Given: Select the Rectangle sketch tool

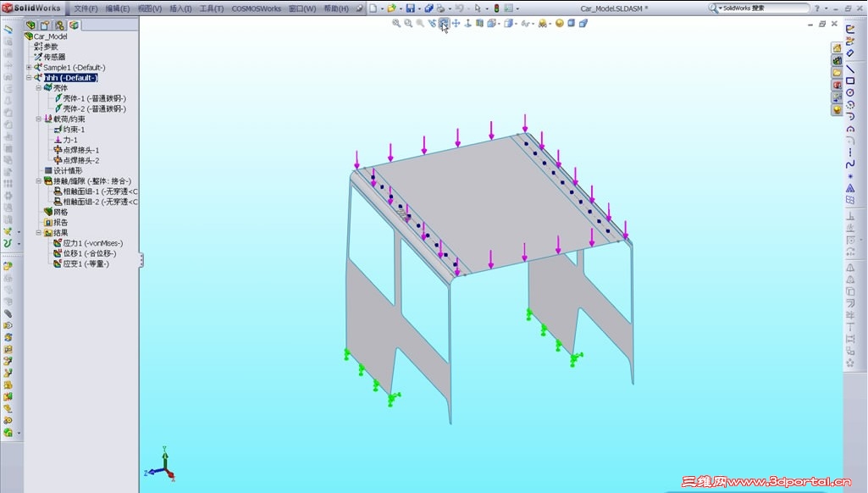Looking at the screenshot, I should coord(850,80).
